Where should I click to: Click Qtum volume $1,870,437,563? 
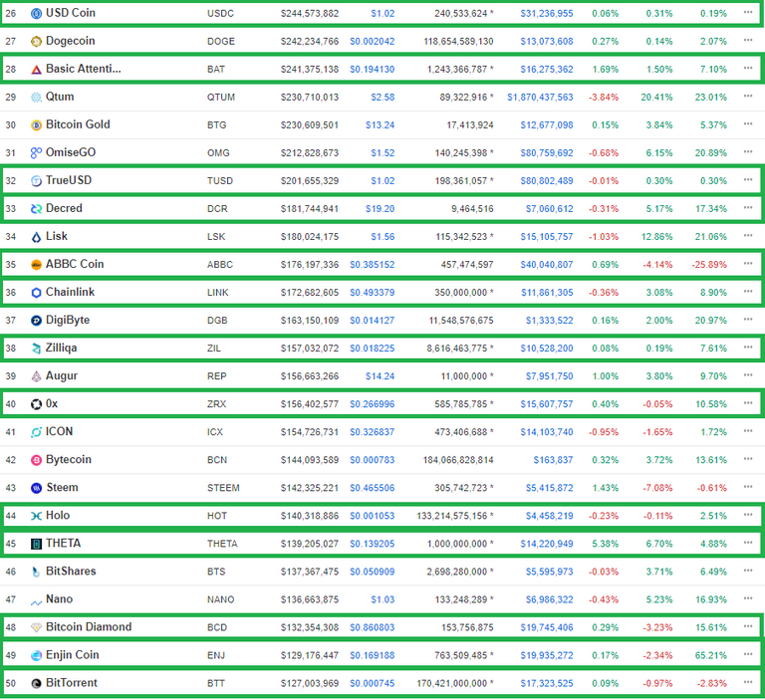tap(540, 98)
